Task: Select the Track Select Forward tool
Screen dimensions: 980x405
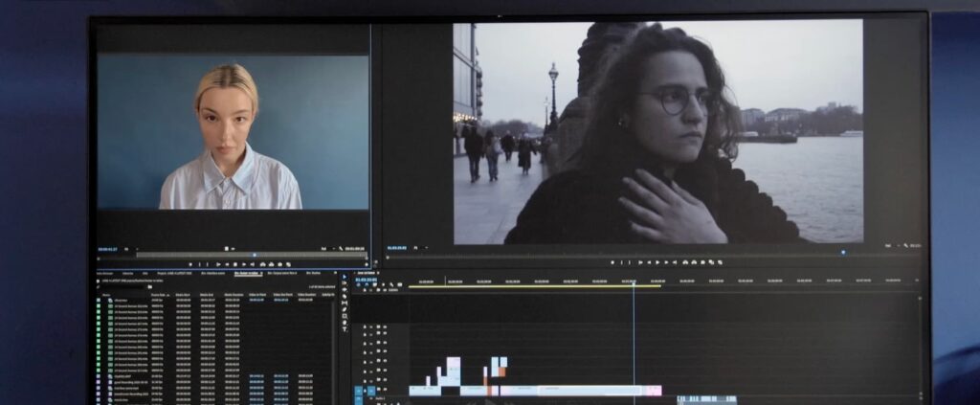Action: click(x=345, y=284)
